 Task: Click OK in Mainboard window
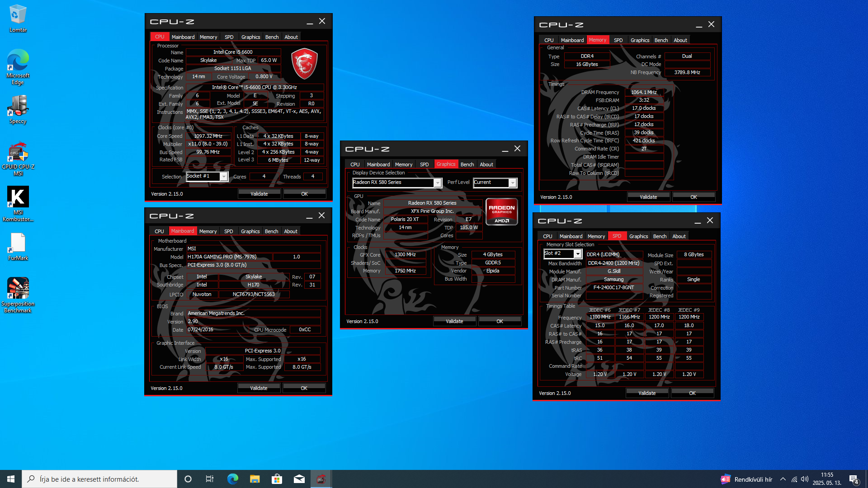[304, 388]
